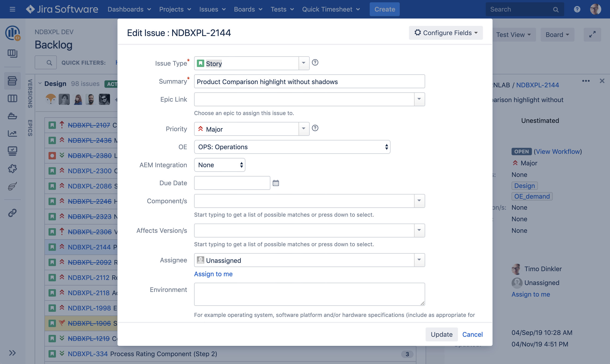Open the EPICS side tab
The height and width of the screenshot is (364, 610).
[30, 128]
